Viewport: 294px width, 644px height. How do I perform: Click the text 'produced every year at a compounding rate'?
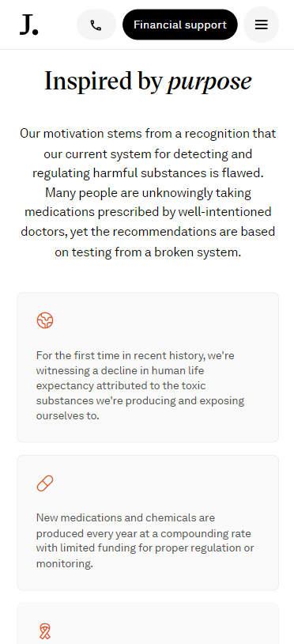tap(144, 533)
